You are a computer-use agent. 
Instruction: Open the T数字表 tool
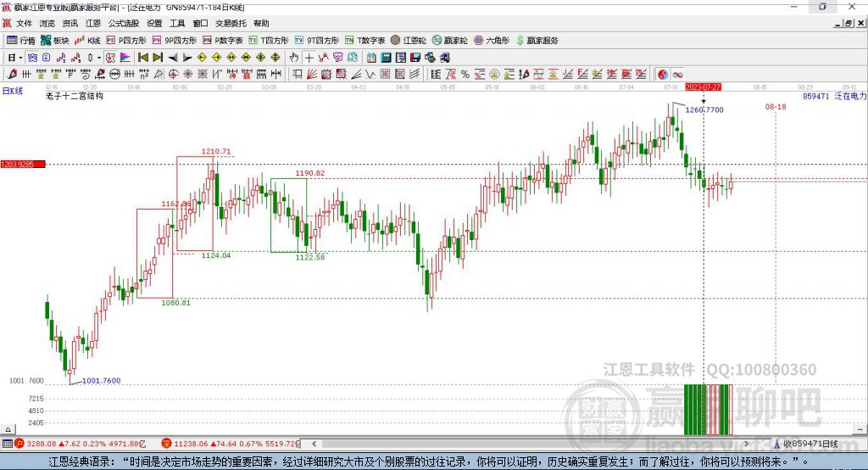(364, 41)
